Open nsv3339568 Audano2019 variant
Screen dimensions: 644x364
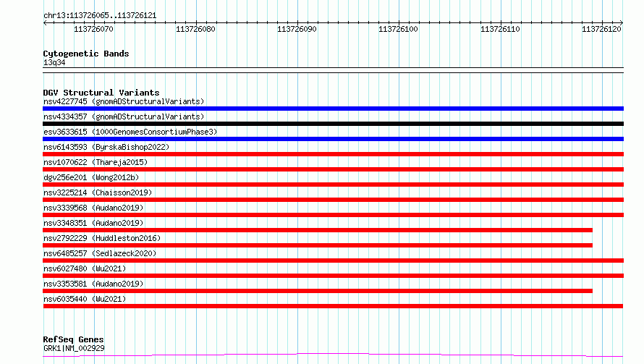(93, 208)
